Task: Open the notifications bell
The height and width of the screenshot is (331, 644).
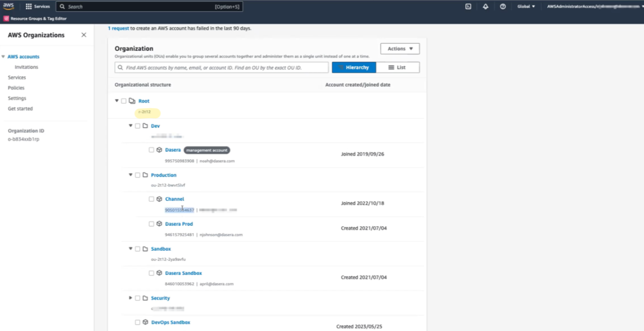Action: point(485,6)
